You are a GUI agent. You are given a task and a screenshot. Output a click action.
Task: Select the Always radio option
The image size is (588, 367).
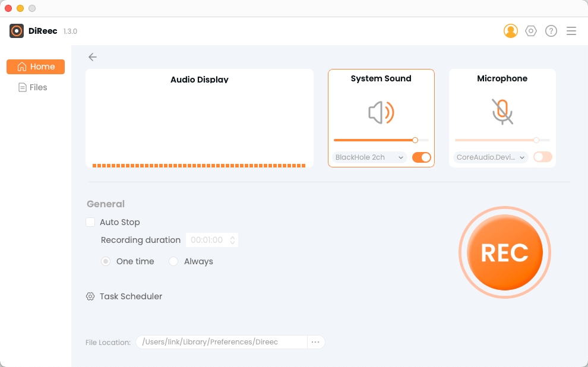click(x=173, y=261)
